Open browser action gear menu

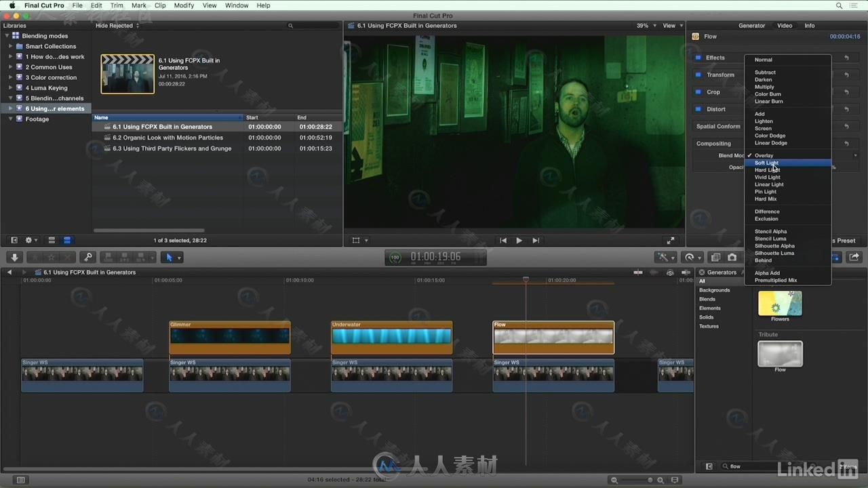[31, 241]
